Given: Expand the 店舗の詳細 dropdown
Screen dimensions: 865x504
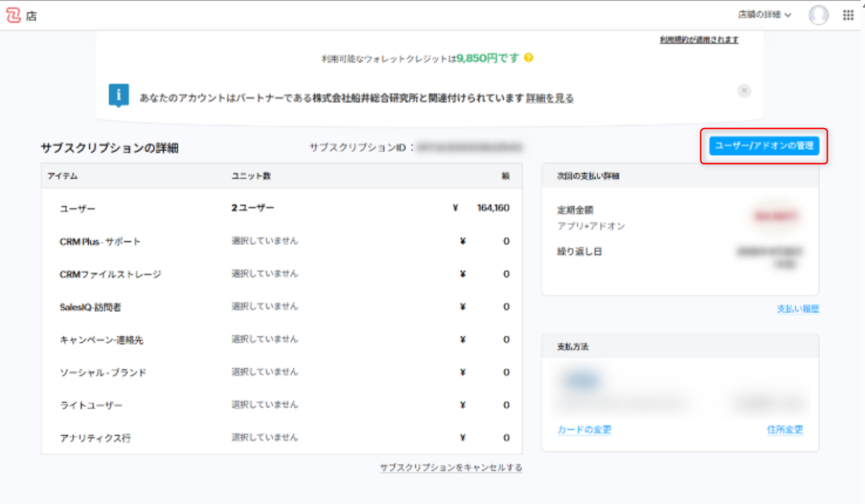Looking at the screenshot, I should point(764,15).
